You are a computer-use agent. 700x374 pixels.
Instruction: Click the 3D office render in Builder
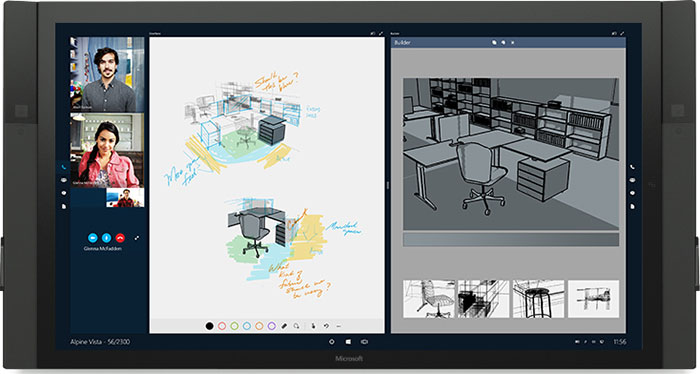(x=511, y=154)
